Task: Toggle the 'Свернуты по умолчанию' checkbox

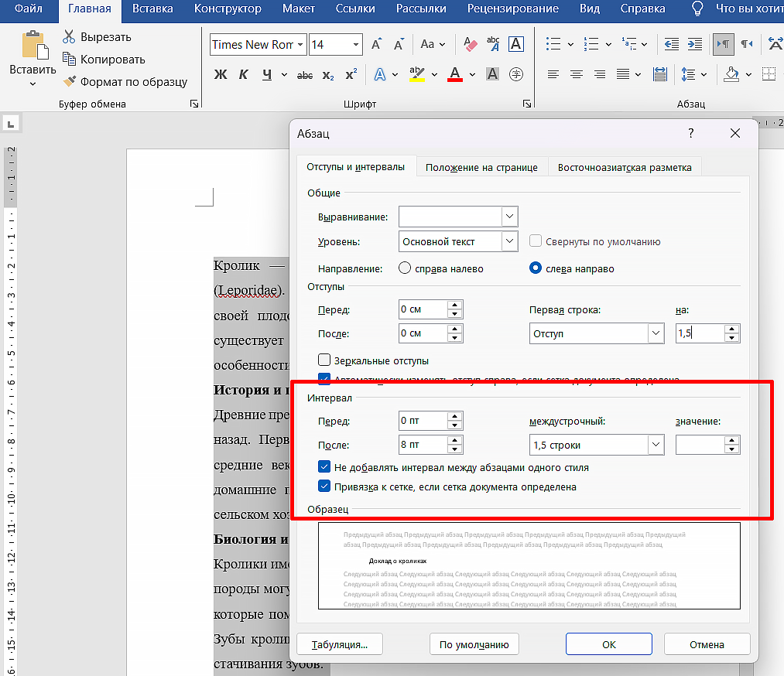Action: (x=536, y=241)
